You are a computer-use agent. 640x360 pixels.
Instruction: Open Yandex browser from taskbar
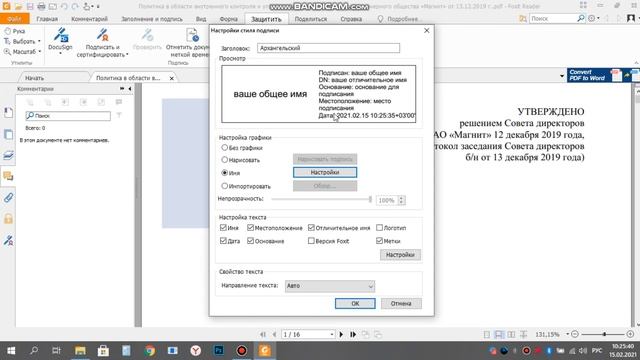(x=196, y=351)
